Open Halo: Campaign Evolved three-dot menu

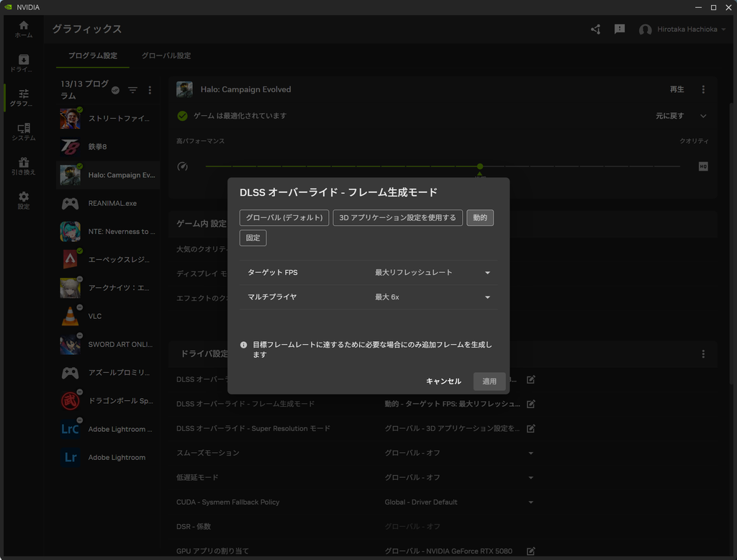(703, 89)
